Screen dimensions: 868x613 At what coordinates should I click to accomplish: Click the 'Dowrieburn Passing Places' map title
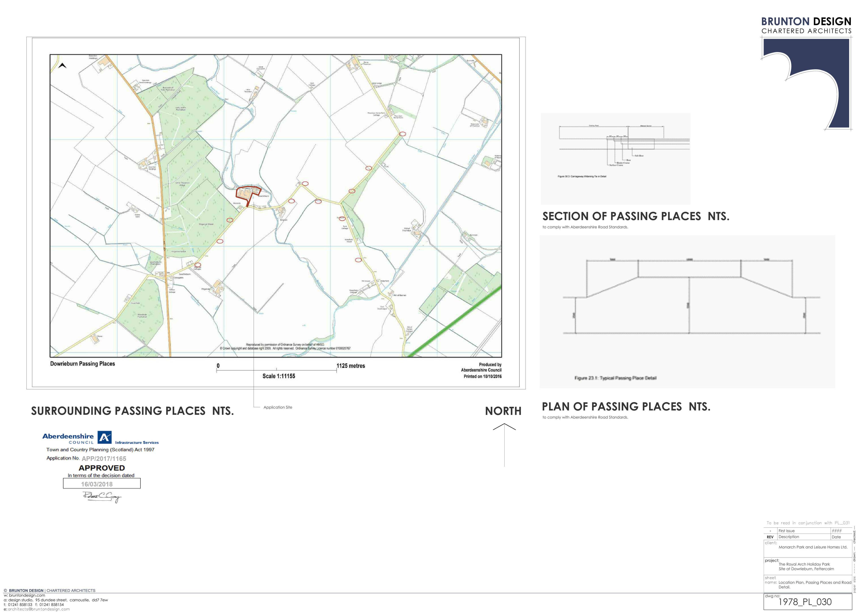[x=82, y=363]
